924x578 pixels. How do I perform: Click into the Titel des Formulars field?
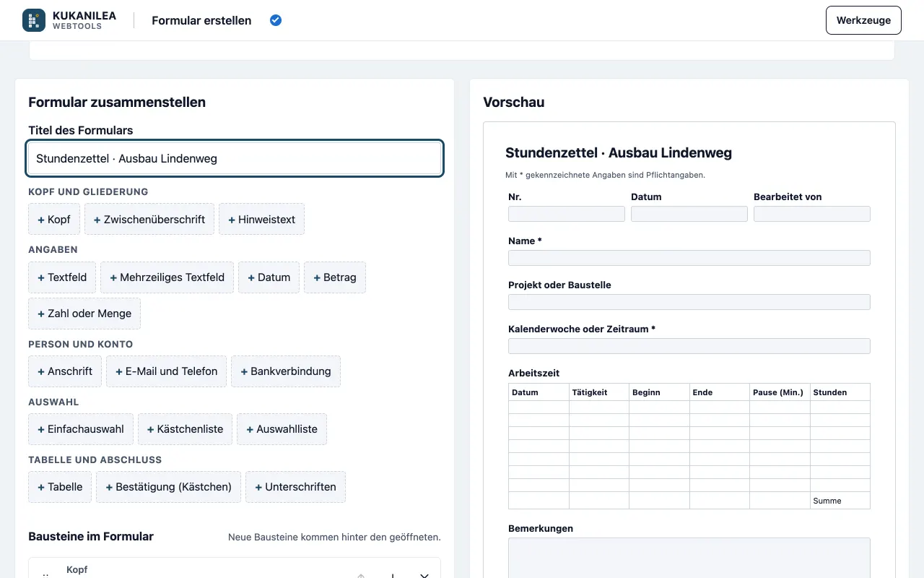point(235,158)
